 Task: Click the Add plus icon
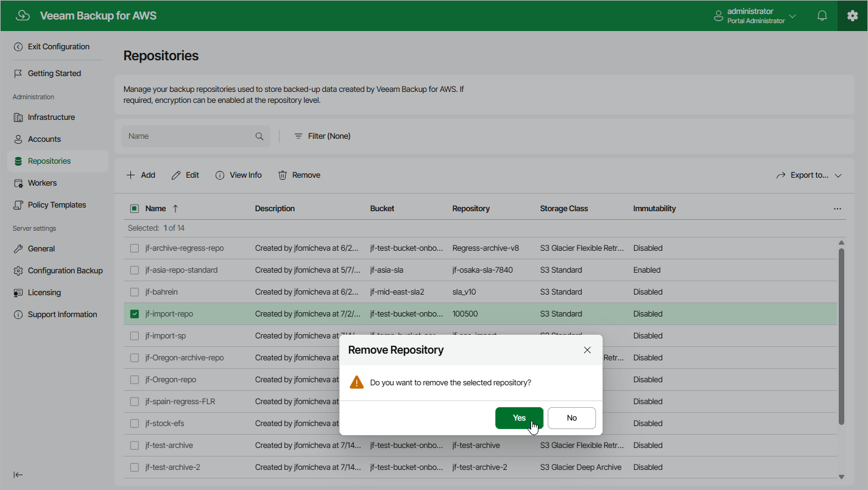(130, 175)
